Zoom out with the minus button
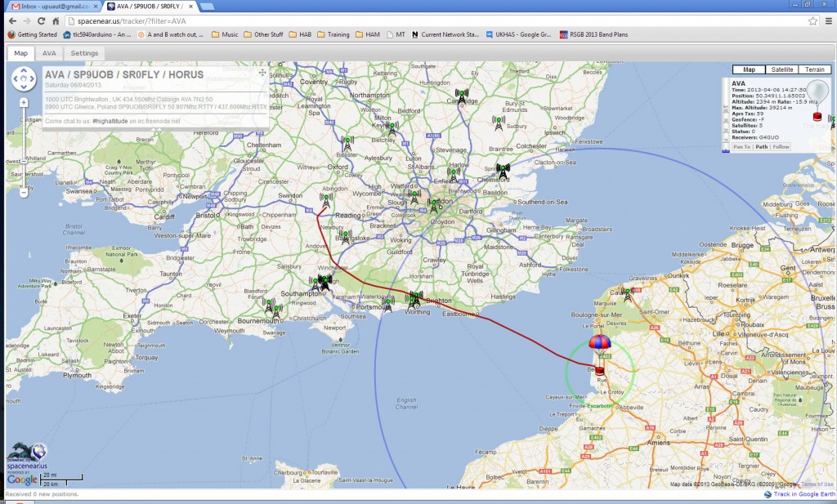 coord(24,193)
